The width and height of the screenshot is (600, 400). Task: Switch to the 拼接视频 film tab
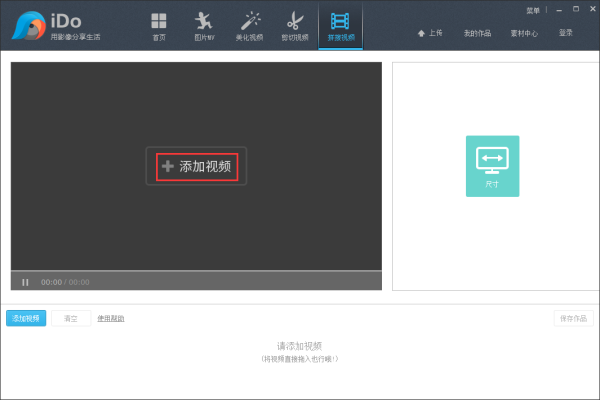point(340,25)
